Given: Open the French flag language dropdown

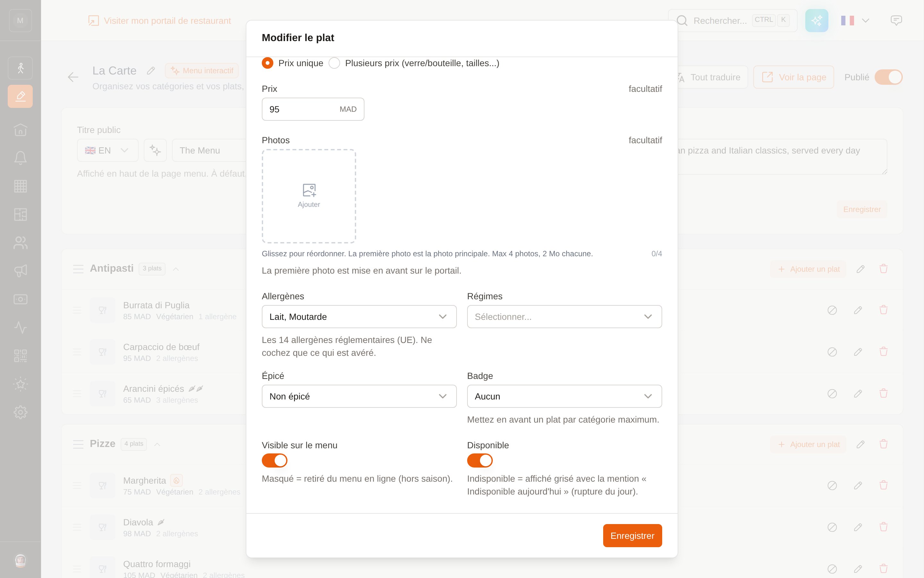Looking at the screenshot, I should coord(855,21).
